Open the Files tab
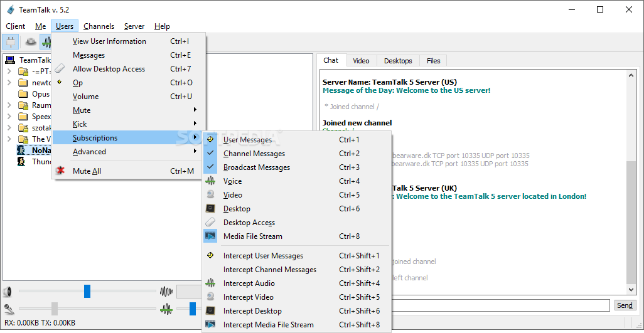The height and width of the screenshot is (333, 644). [x=433, y=61]
